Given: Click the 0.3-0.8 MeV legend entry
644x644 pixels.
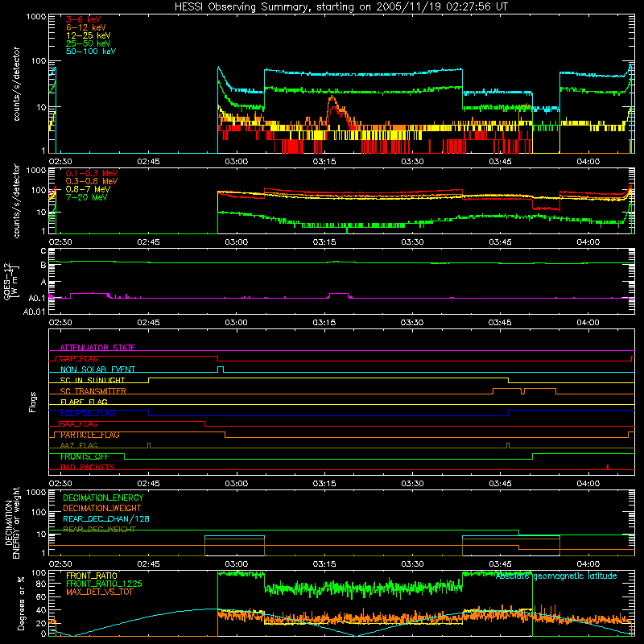Looking at the screenshot, I should (92, 181).
